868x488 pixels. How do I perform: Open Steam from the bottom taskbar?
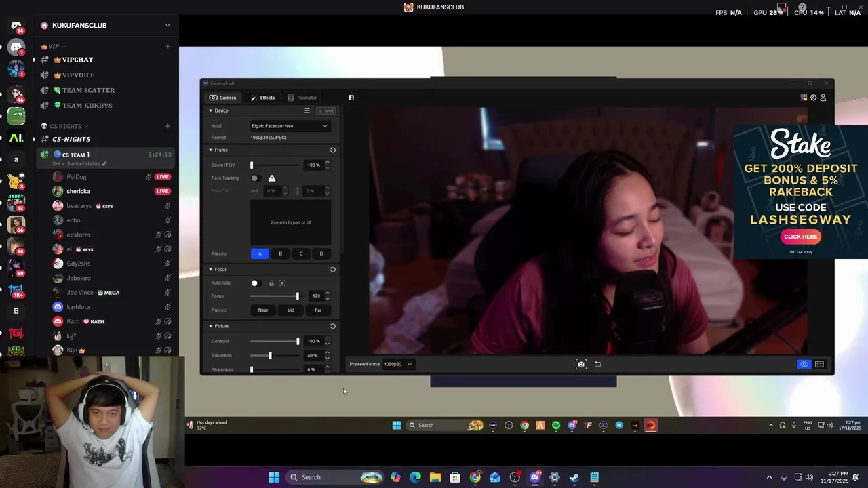[574, 477]
